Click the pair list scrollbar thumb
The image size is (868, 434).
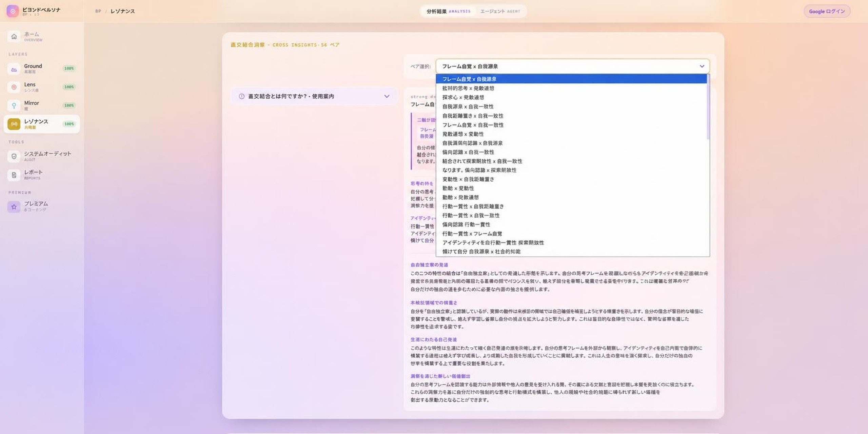click(708, 107)
